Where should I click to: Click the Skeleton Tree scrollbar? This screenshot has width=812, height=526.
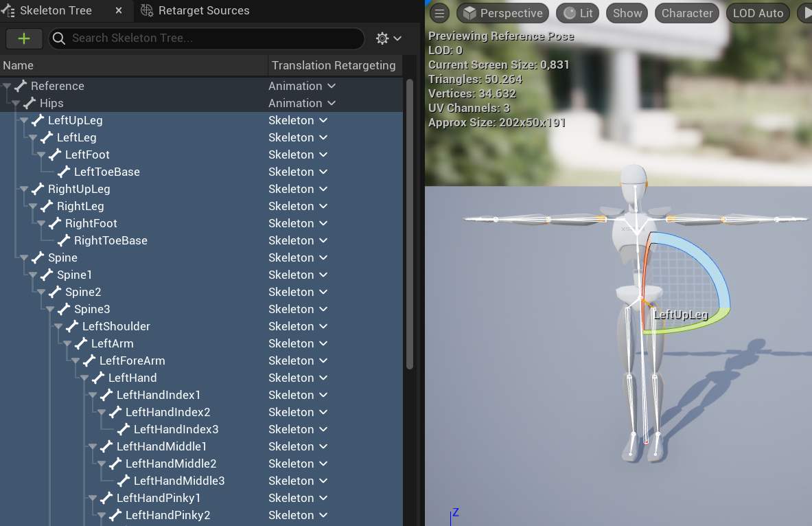click(410, 206)
